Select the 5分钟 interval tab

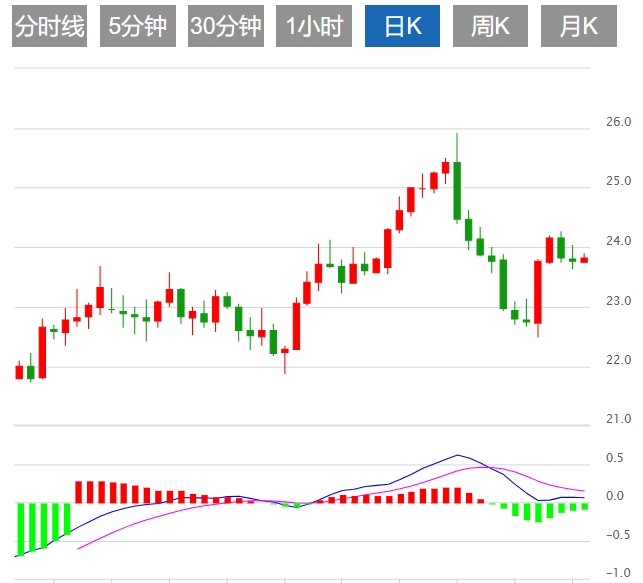click(138, 26)
